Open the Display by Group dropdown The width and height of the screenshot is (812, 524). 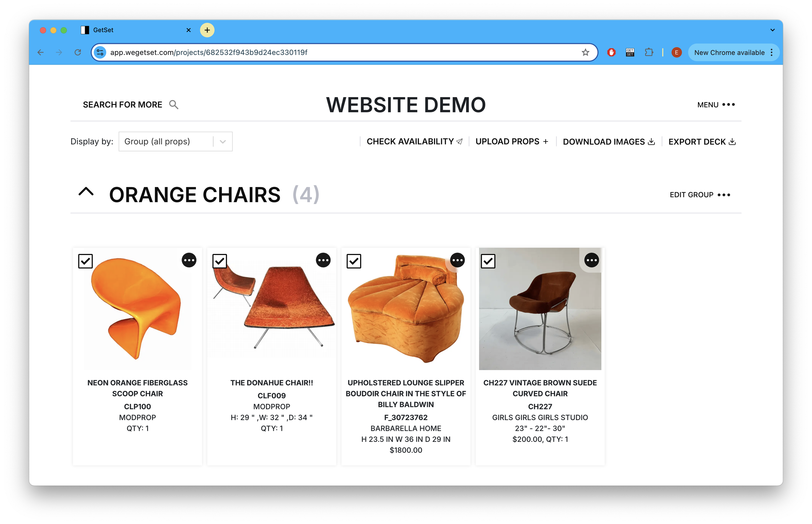coord(175,142)
